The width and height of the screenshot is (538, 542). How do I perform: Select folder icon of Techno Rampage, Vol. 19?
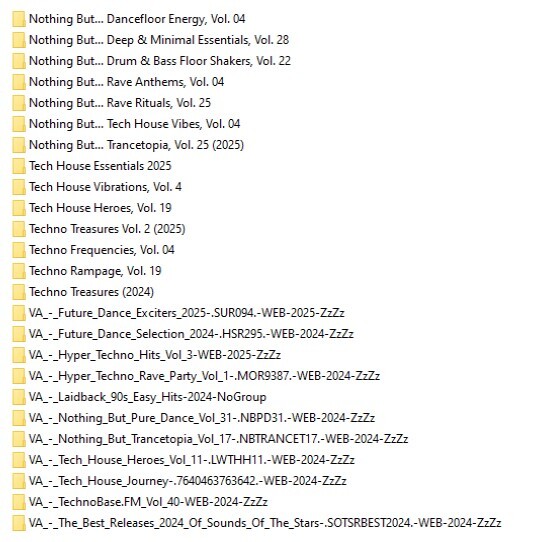[19, 271]
